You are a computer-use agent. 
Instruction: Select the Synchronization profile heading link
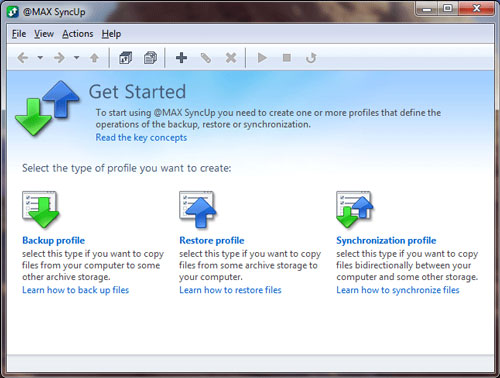[x=386, y=240]
